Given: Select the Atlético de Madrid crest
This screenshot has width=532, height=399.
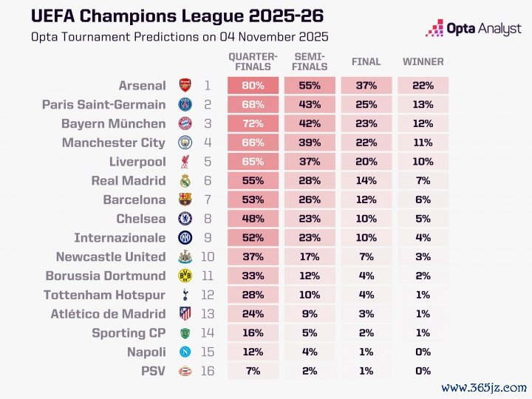Looking at the screenshot, I should point(184,314).
